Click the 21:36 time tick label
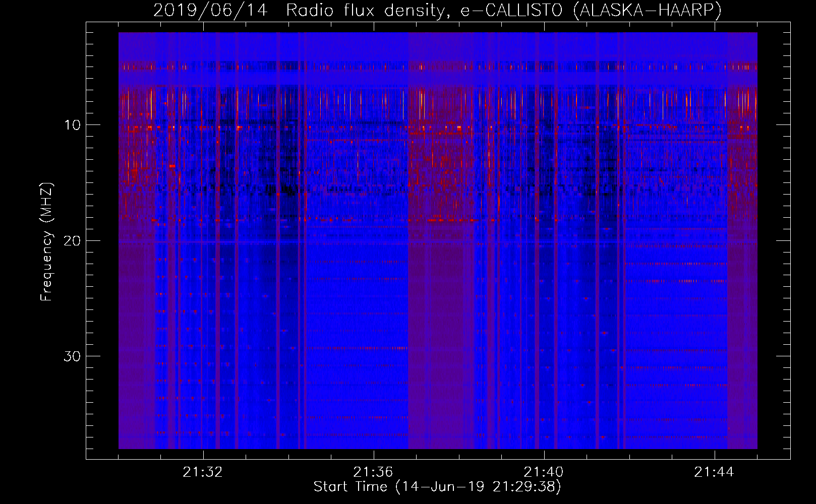The width and height of the screenshot is (816, 504). [373, 472]
